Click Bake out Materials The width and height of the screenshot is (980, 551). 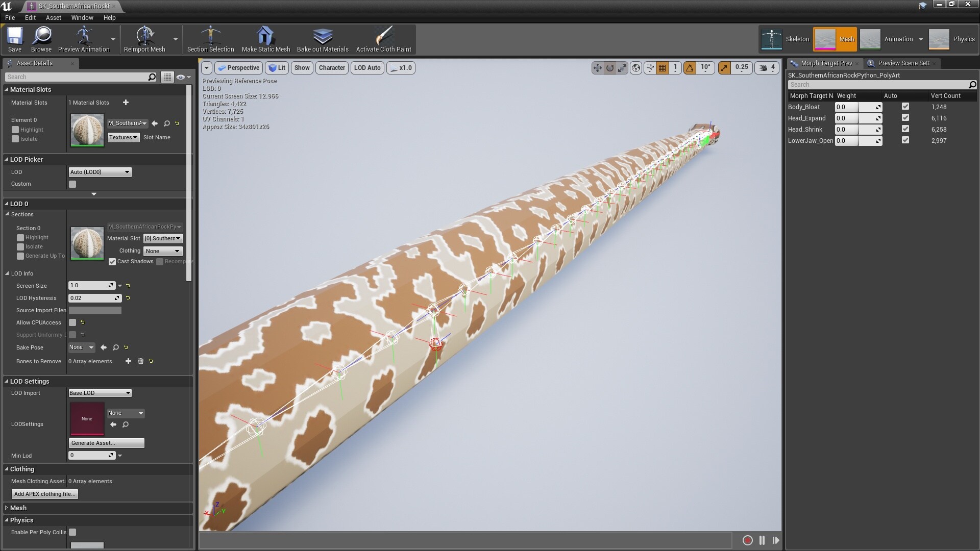(x=323, y=39)
